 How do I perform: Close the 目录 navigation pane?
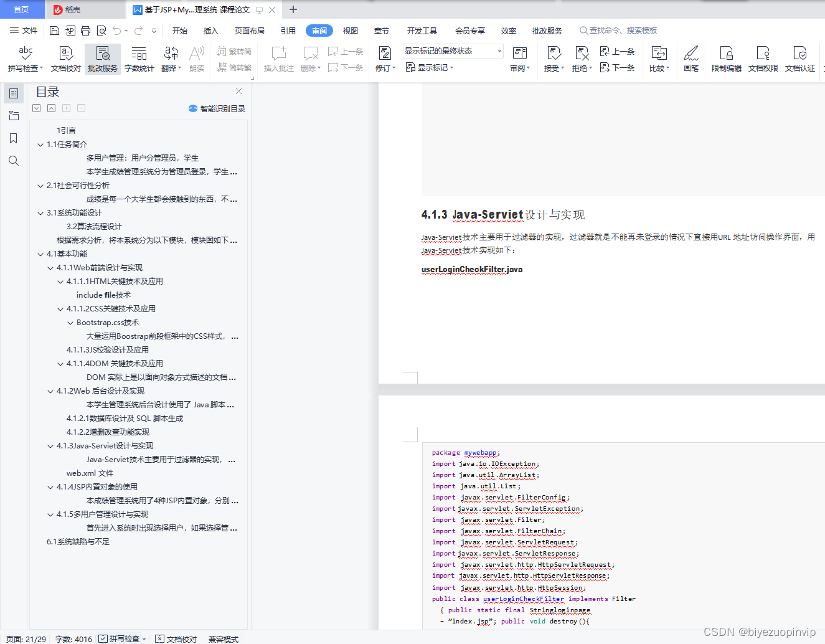238,92
